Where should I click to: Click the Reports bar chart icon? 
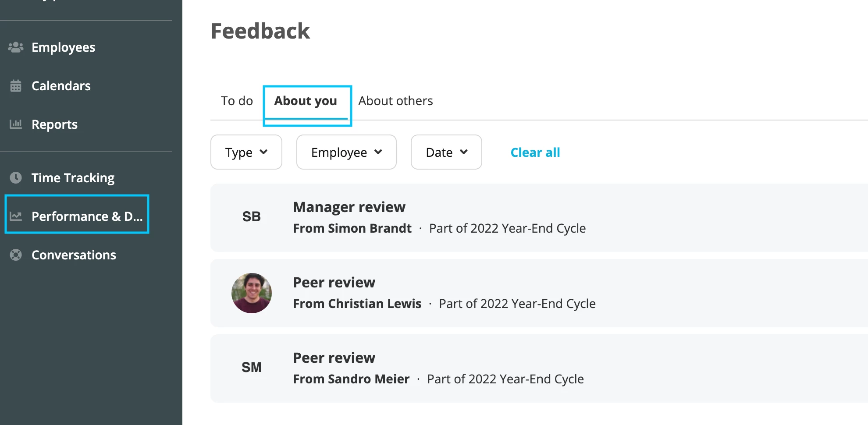(x=16, y=124)
